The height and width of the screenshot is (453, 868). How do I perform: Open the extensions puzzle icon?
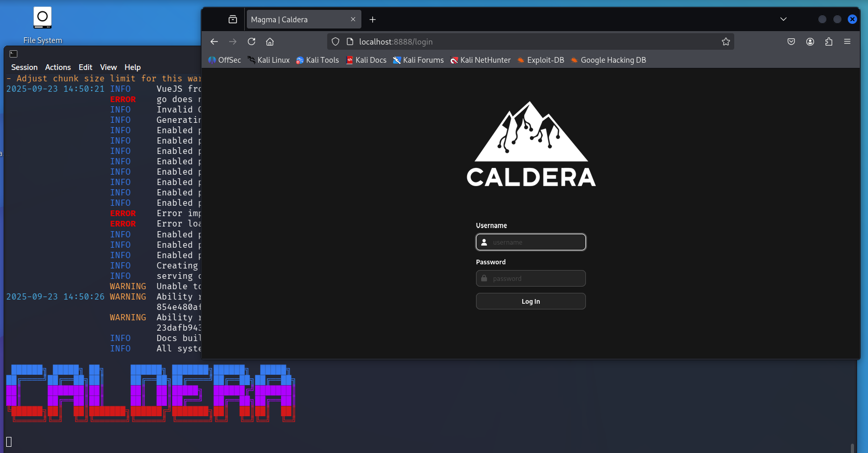pos(828,41)
